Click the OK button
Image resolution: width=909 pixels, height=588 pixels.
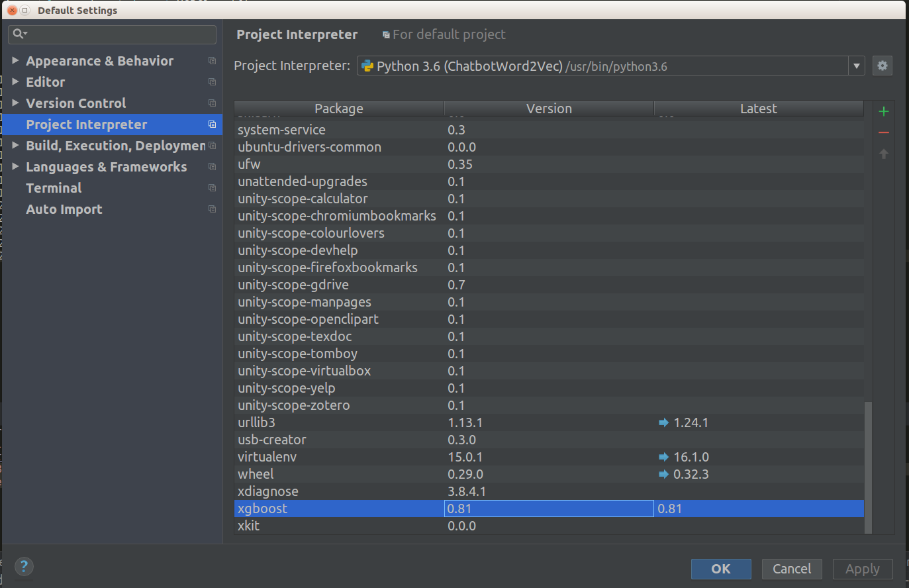click(x=721, y=569)
